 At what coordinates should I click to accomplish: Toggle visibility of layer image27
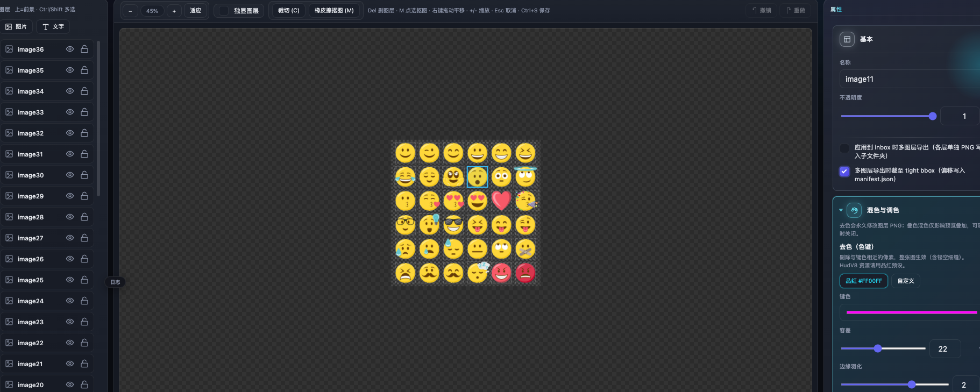click(x=70, y=238)
